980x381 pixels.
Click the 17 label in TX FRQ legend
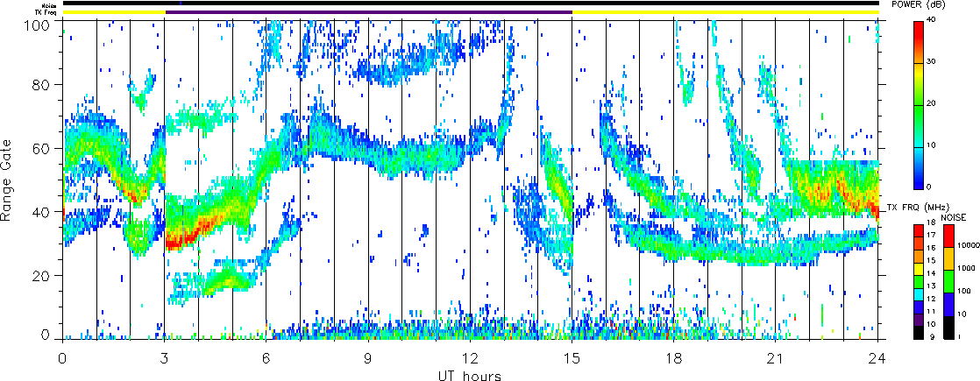[x=931, y=235]
